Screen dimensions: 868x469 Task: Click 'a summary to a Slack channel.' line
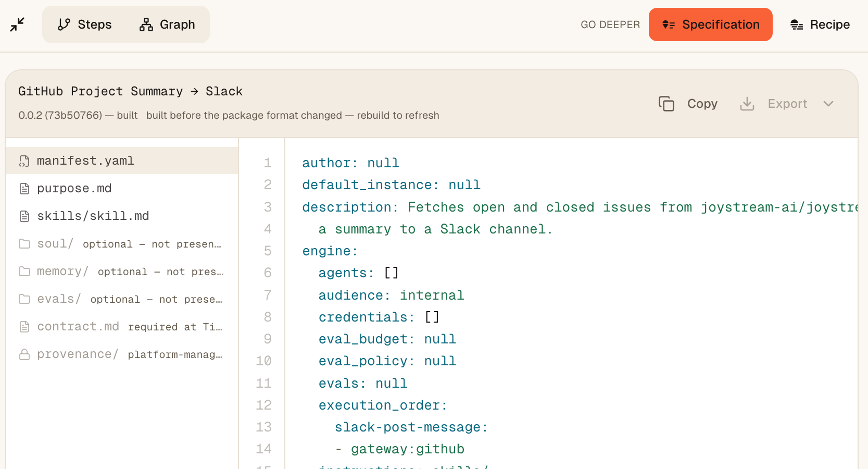(x=435, y=229)
